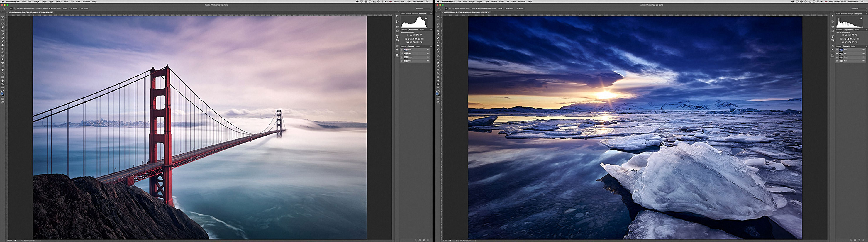The width and height of the screenshot is (868, 242).
Task: Click the 100% zoom button in the left window
Action: [x=65, y=9]
